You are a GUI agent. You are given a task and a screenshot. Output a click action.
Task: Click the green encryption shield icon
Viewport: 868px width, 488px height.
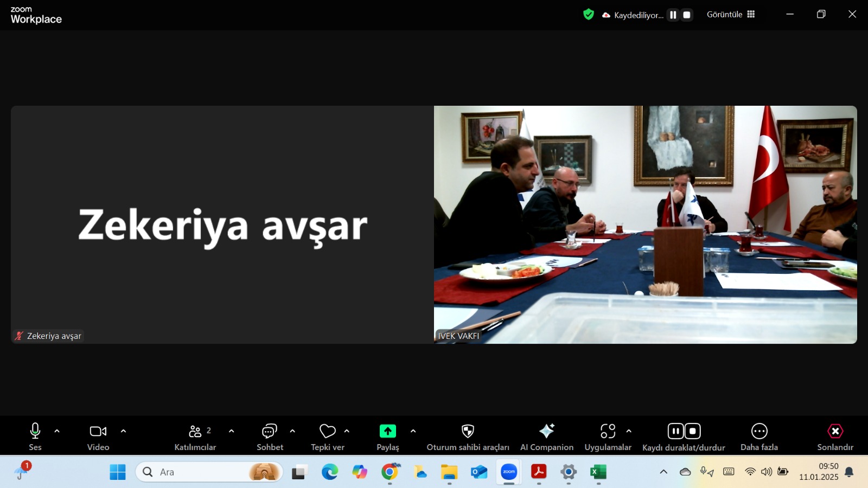(589, 15)
